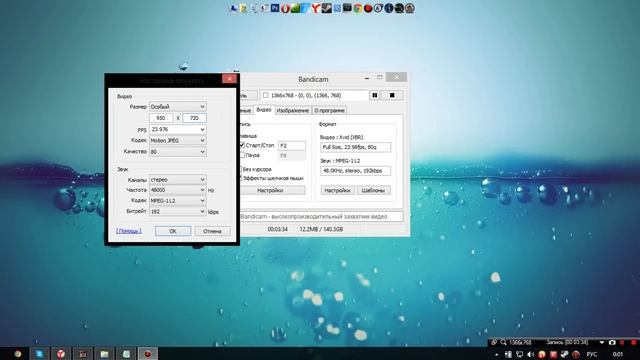Click Bandicam icon in system tray

click(x=576, y=354)
